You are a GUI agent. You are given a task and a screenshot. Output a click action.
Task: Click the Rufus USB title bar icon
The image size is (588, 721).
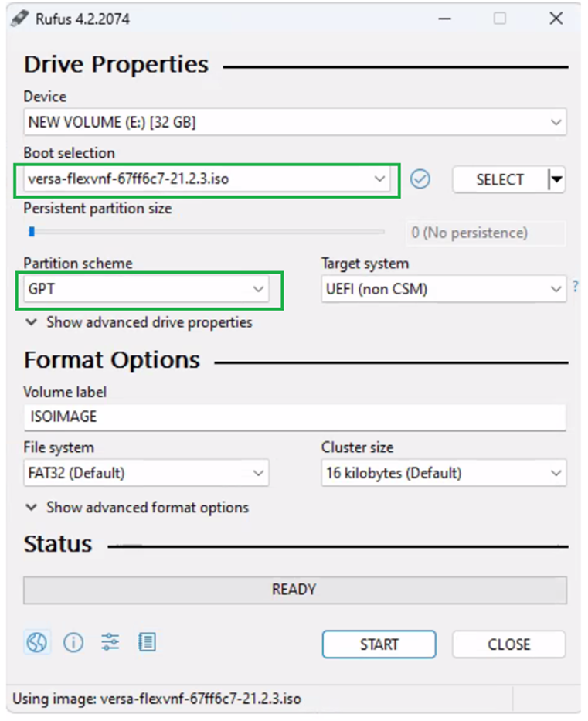(20, 19)
